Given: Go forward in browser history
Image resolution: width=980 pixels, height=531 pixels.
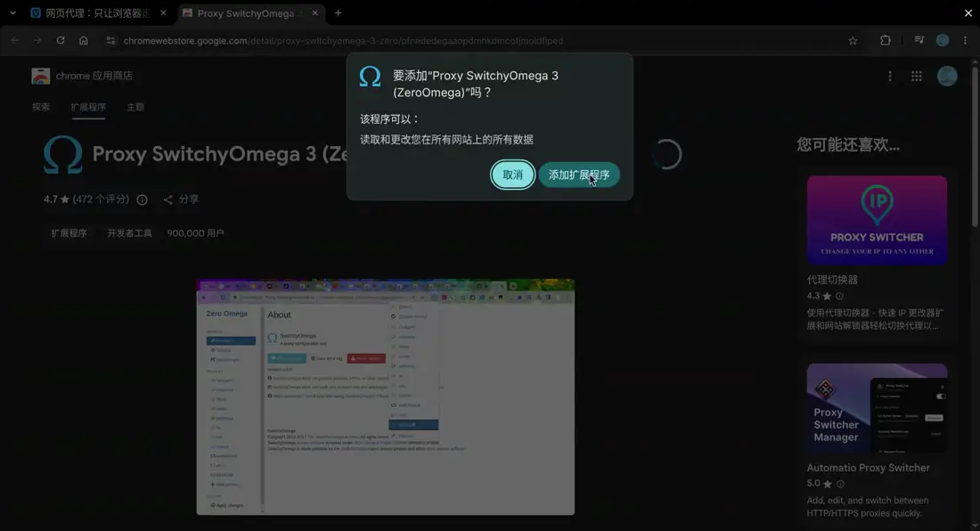Looking at the screenshot, I should [37, 41].
